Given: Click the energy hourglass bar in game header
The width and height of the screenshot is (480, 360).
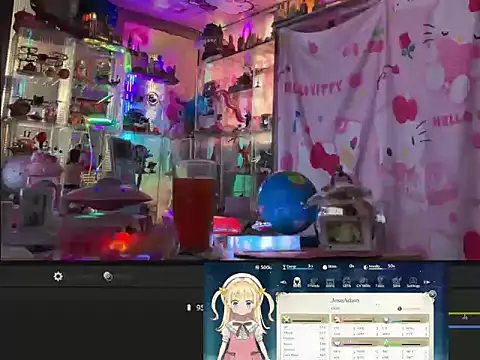Looking at the screenshot, I should 298,267.
